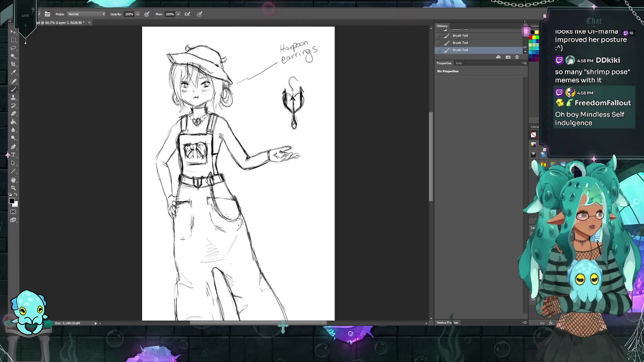Click the Chat header title

pos(594,21)
